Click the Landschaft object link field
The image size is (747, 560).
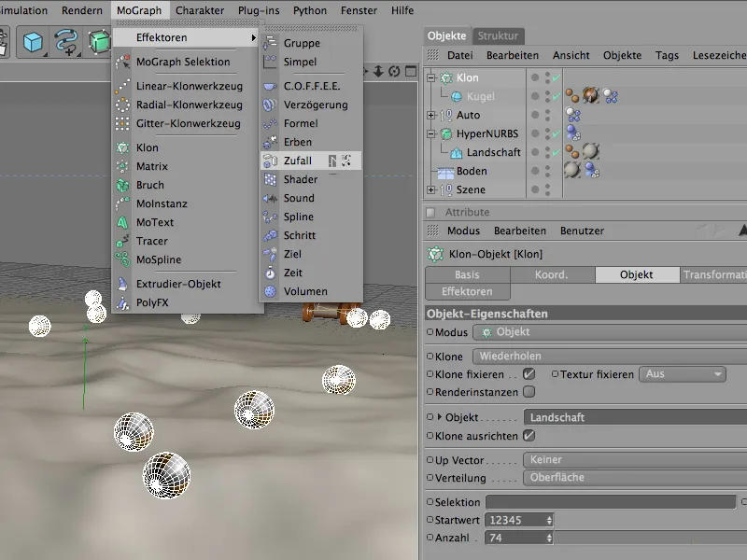point(635,417)
